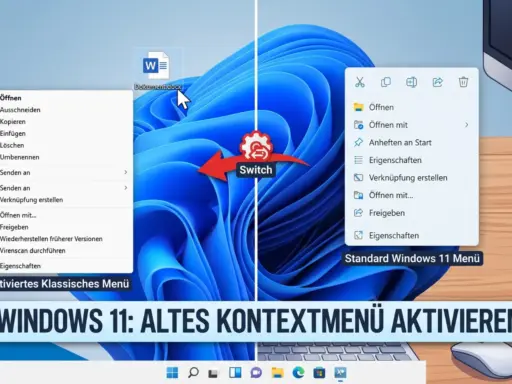Open Chat app from taskbar

256,372
